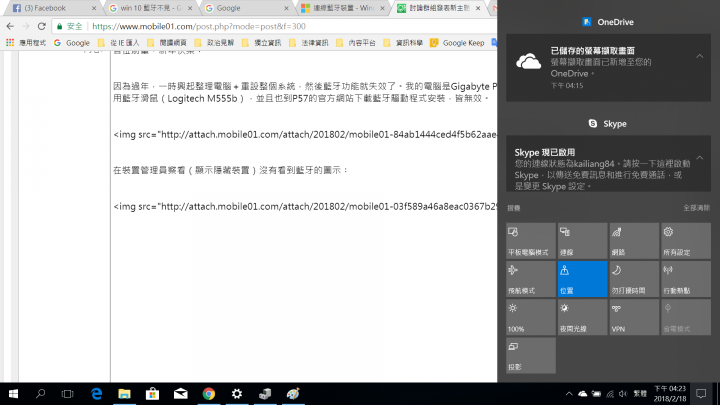Go back in Chrome
This screenshot has width=720, height=405.
pyautogui.click(x=10, y=26)
